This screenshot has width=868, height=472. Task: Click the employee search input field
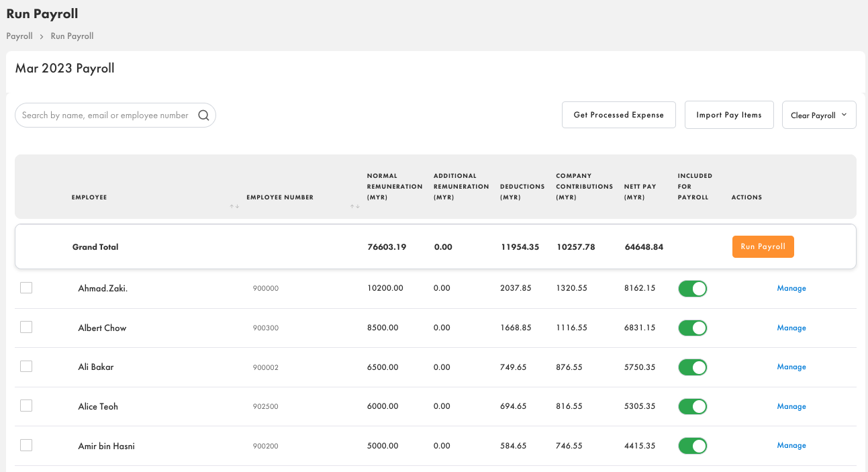pos(107,115)
